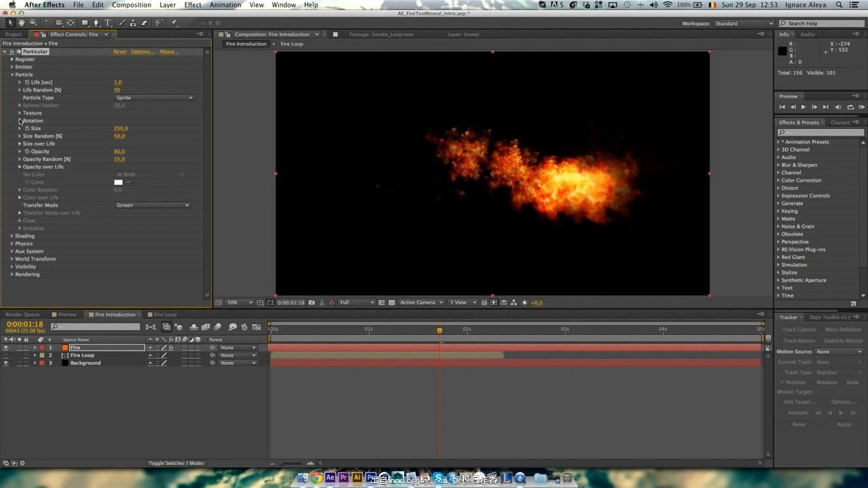
Task: Show channel and color management settings
Action: [332, 302]
